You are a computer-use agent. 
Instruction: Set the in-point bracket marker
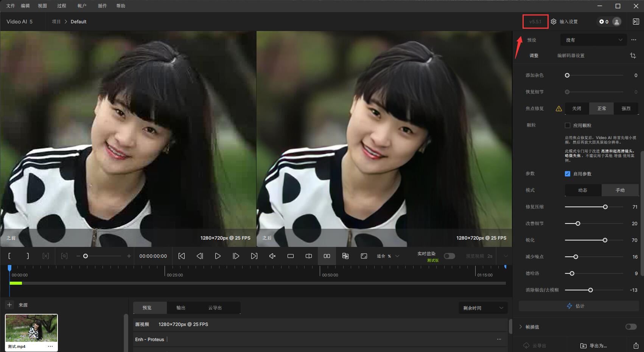(9, 256)
